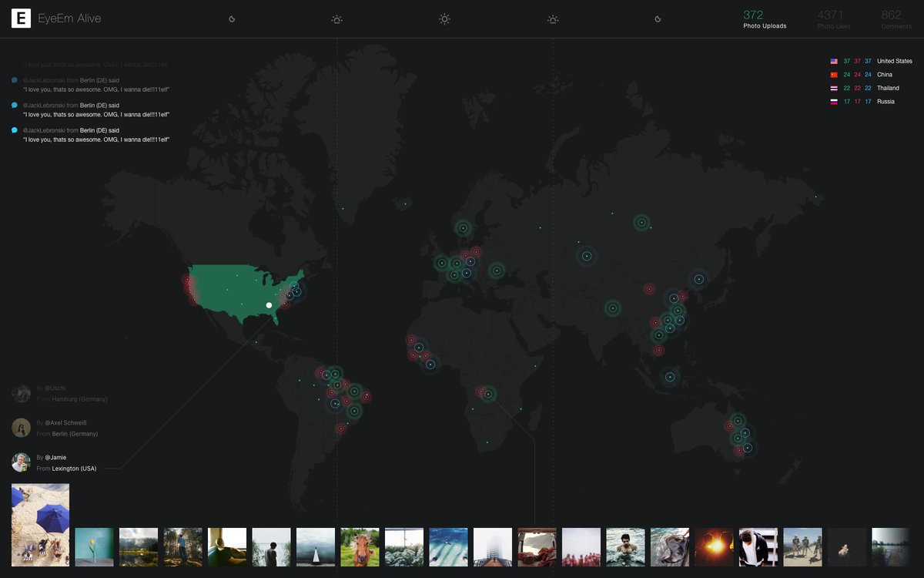Click the Thailand flag icon
The width and height of the screenshot is (924, 578).
834,88
